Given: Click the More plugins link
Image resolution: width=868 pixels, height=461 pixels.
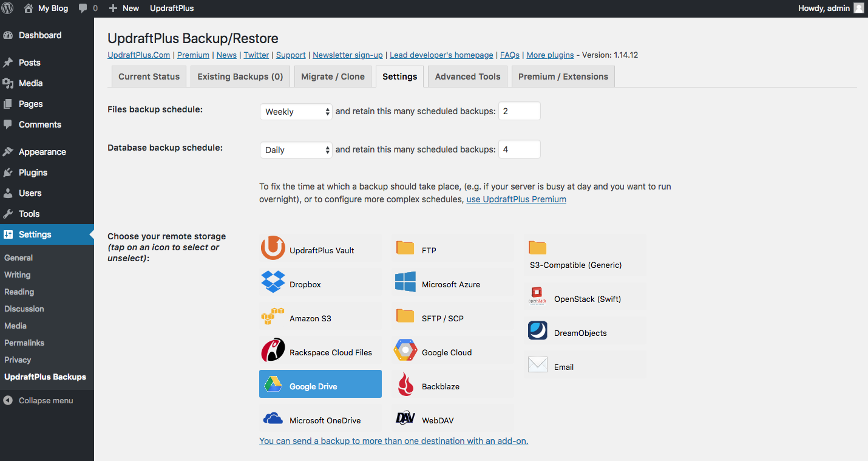Looking at the screenshot, I should [x=550, y=55].
